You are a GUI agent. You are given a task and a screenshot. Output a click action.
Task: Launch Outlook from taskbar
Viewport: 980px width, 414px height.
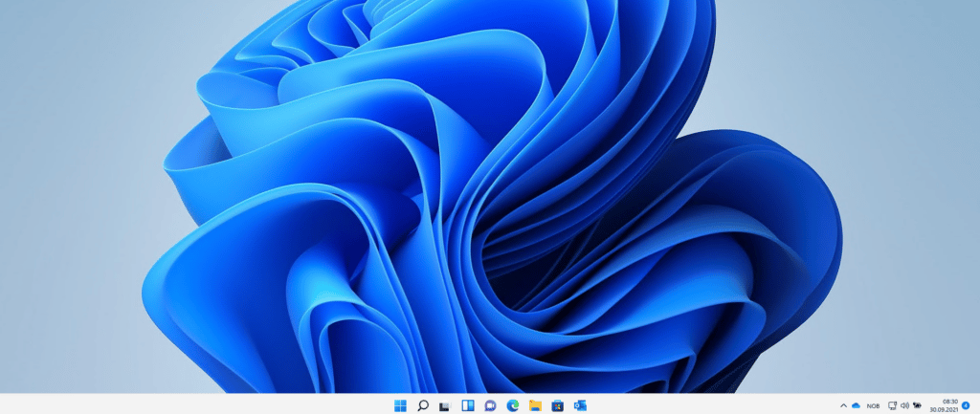point(580,405)
